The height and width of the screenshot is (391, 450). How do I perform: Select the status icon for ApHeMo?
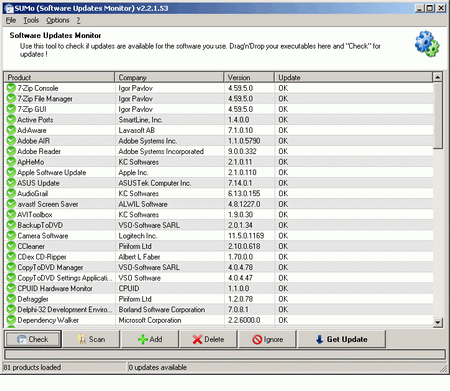[x=11, y=162]
